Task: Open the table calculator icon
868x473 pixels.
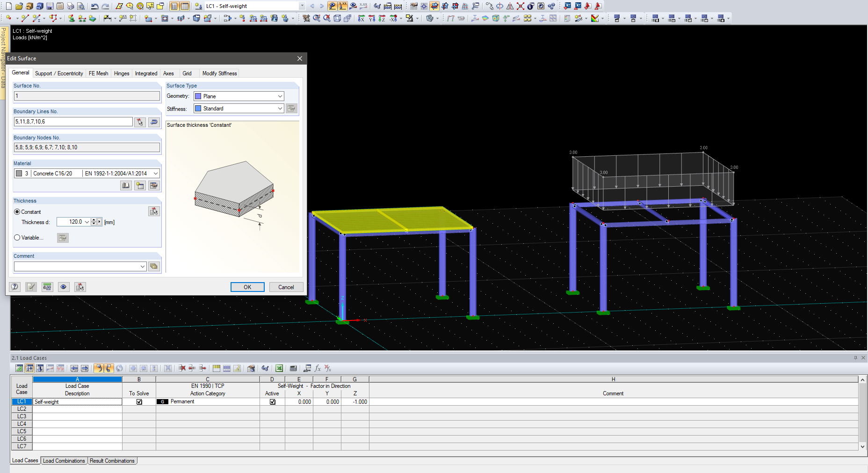Action: [x=293, y=368]
